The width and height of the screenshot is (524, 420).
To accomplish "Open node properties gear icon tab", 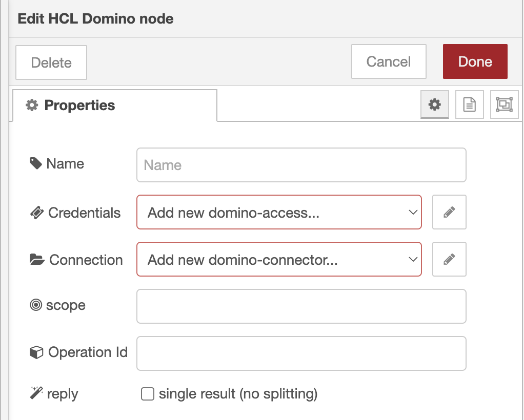I will 434,104.
